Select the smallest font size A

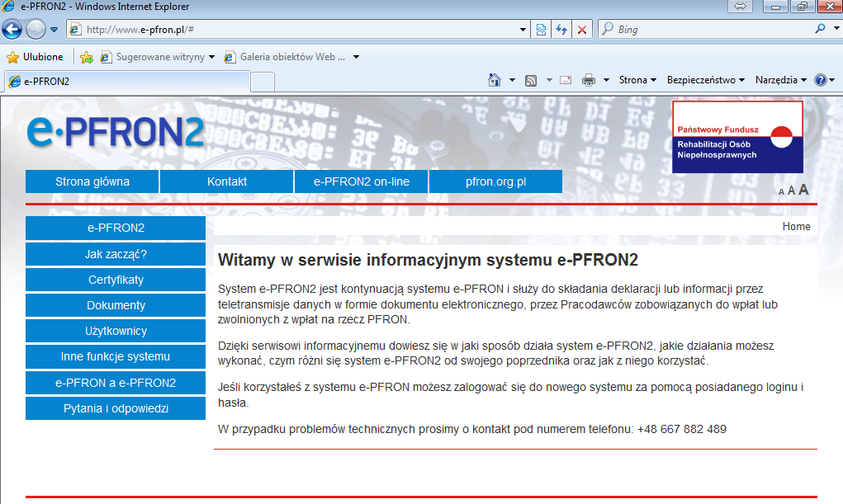coord(781,192)
